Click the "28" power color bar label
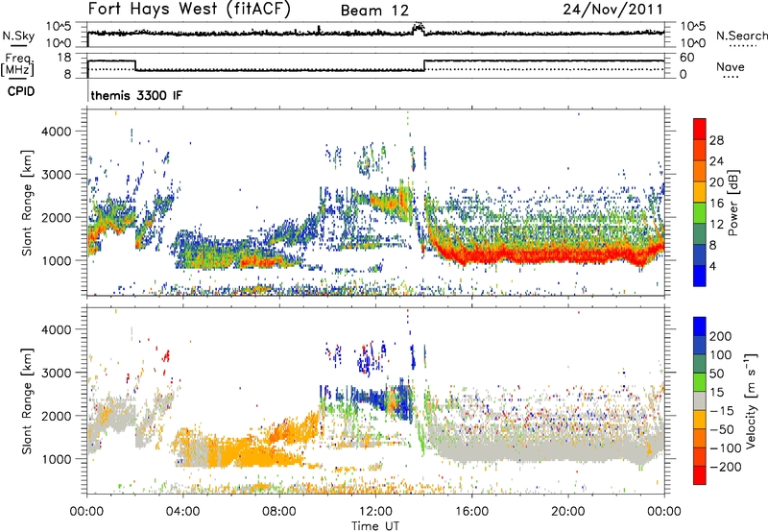The height and width of the screenshot is (532, 768). pos(716,140)
